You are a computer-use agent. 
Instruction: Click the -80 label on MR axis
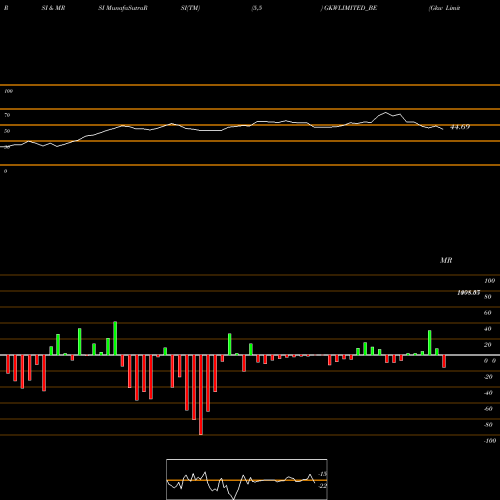tap(488, 425)
